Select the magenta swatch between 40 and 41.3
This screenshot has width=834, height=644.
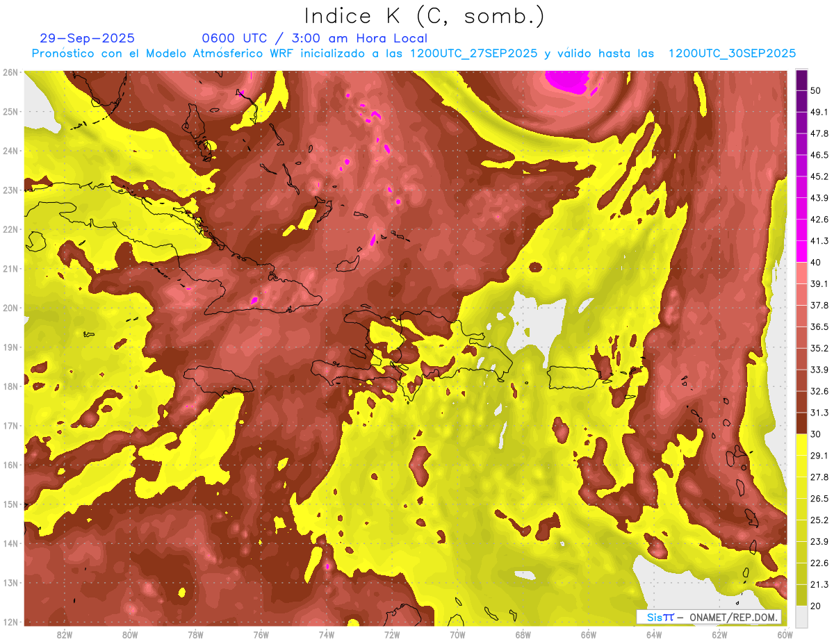pyautogui.click(x=801, y=251)
